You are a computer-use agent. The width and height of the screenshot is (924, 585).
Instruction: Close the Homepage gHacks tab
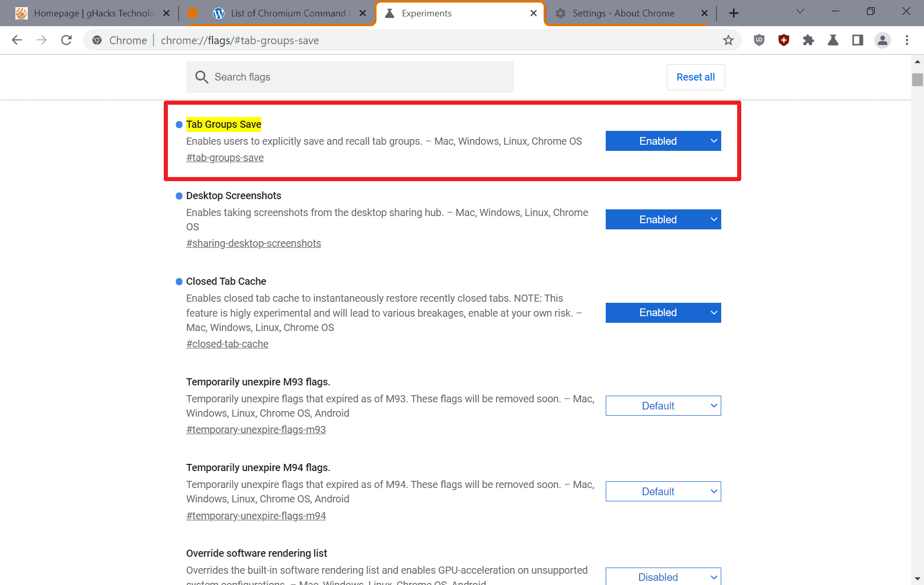click(x=166, y=13)
